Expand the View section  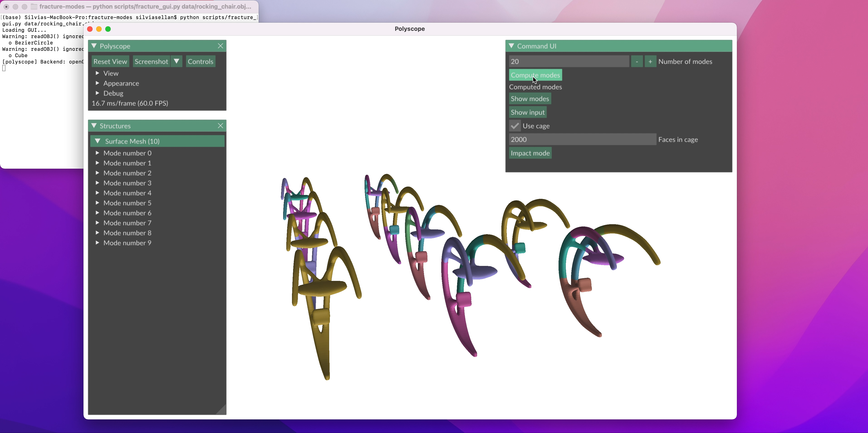coord(97,73)
